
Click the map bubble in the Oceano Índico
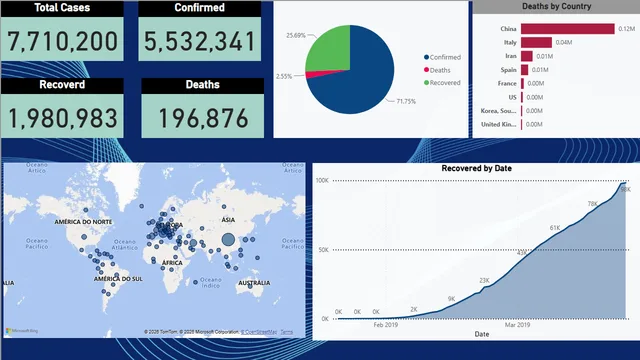click(x=196, y=282)
